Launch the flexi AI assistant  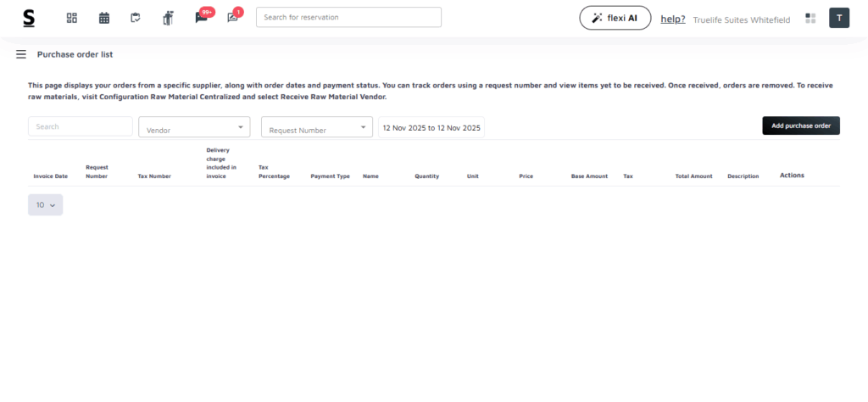[615, 18]
